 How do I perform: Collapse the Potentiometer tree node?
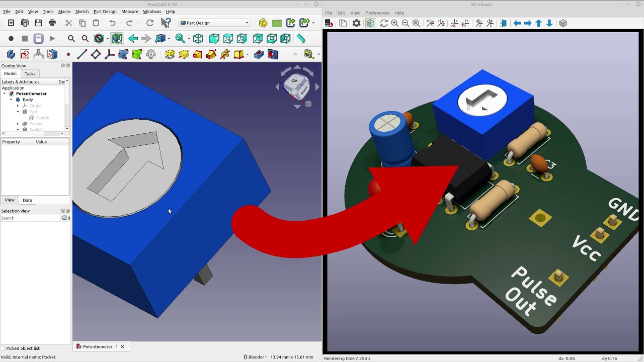click(x=5, y=94)
